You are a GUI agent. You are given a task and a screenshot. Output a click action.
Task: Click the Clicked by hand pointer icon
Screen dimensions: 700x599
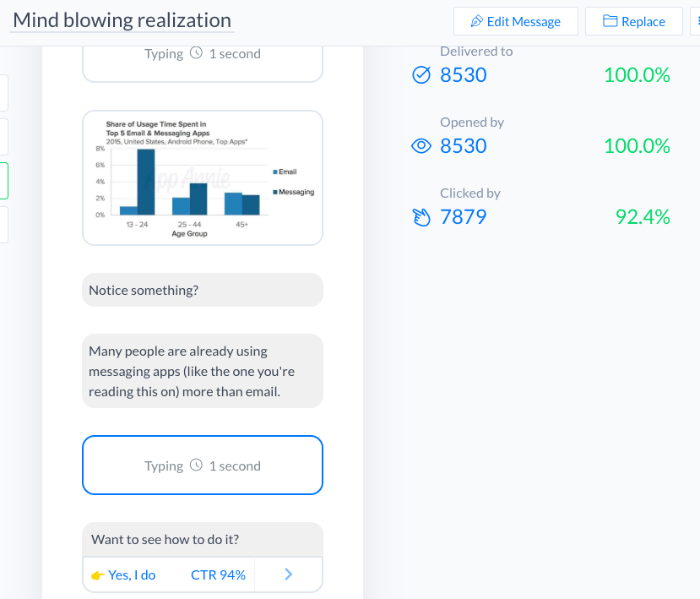[x=421, y=218]
